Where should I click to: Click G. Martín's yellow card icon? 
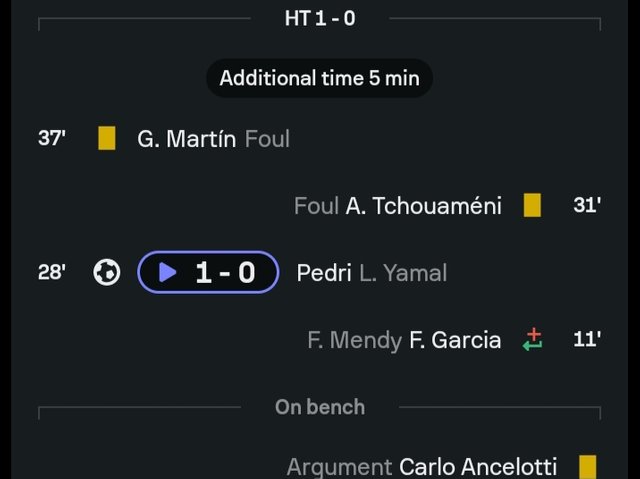click(x=107, y=138)
